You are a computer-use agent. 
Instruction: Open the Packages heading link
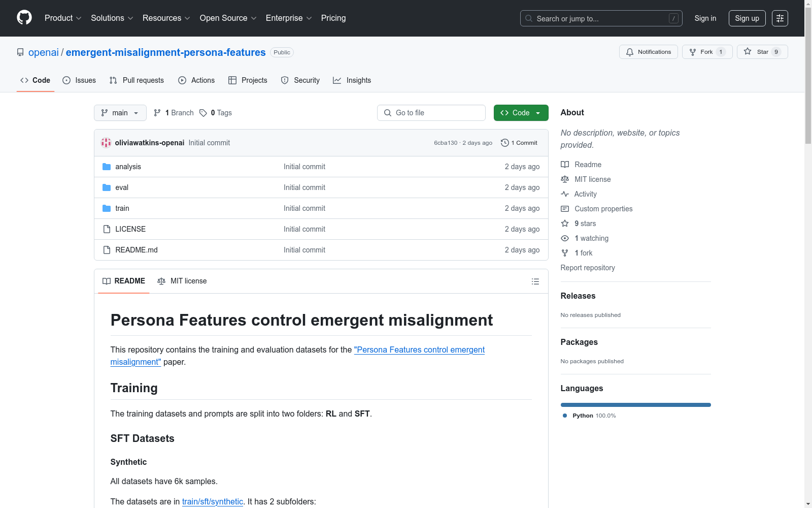click(579, 342)
